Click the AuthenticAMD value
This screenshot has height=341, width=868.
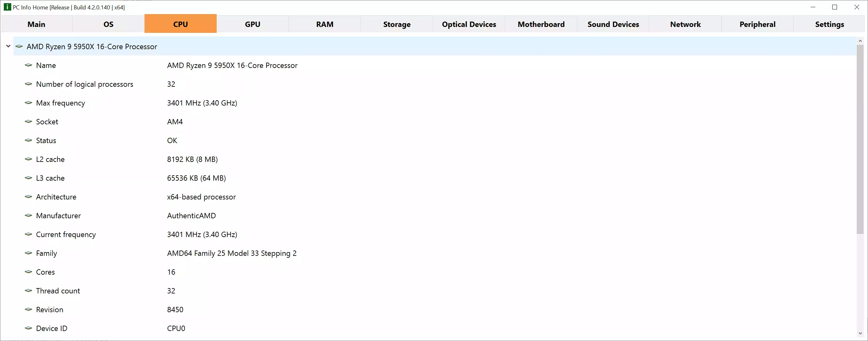tap(191, 216)
